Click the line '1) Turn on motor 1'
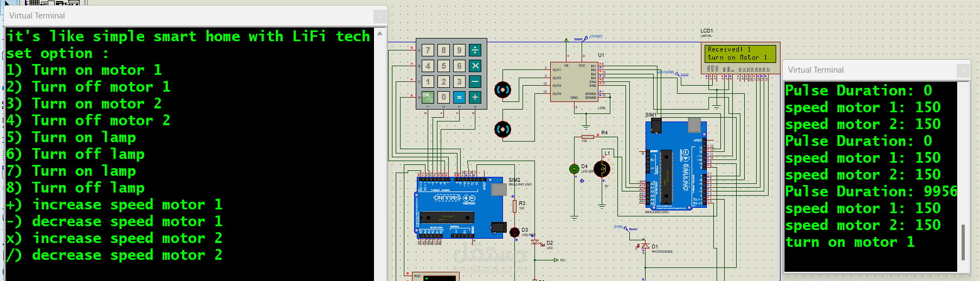Screen dimensions: 980x281 [x=84, y=70]
